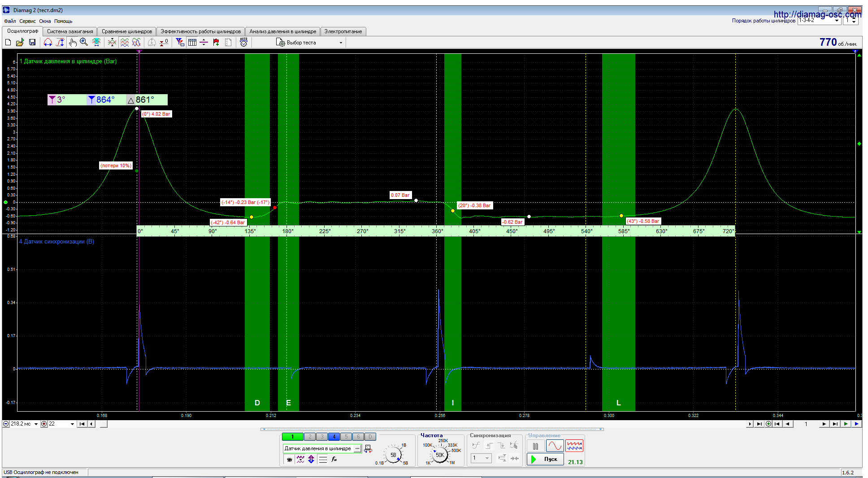Click the purple vertical arrows invert icon
868x478 pixels.
(x=311, y=459)
